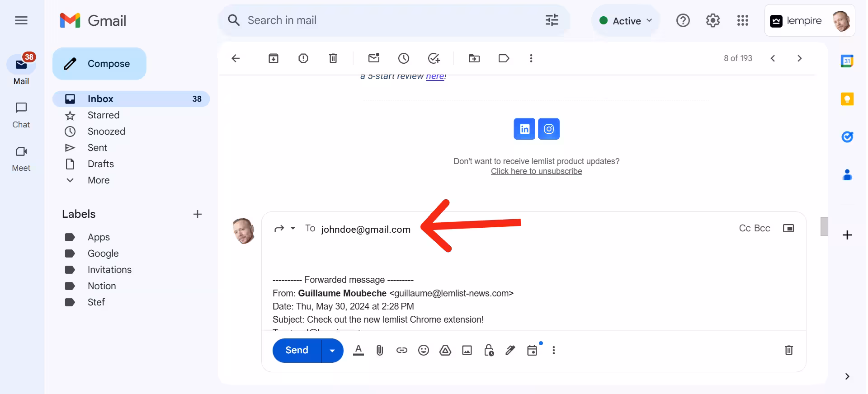868x394 pixels.
Task: Select the Notion label
Action: [x=102, y=286]
